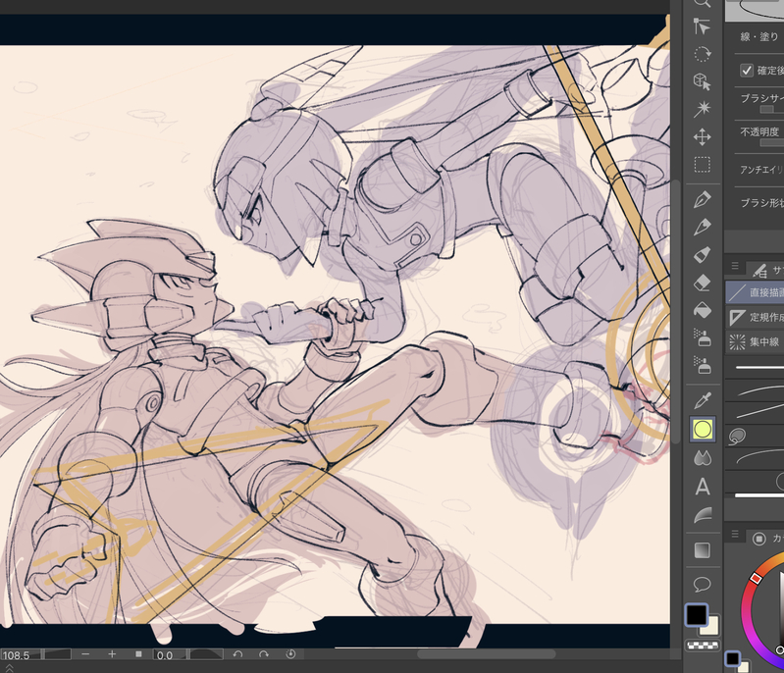
Task: Select the Zoom magnifier tool
Action: tap(702, 3)
